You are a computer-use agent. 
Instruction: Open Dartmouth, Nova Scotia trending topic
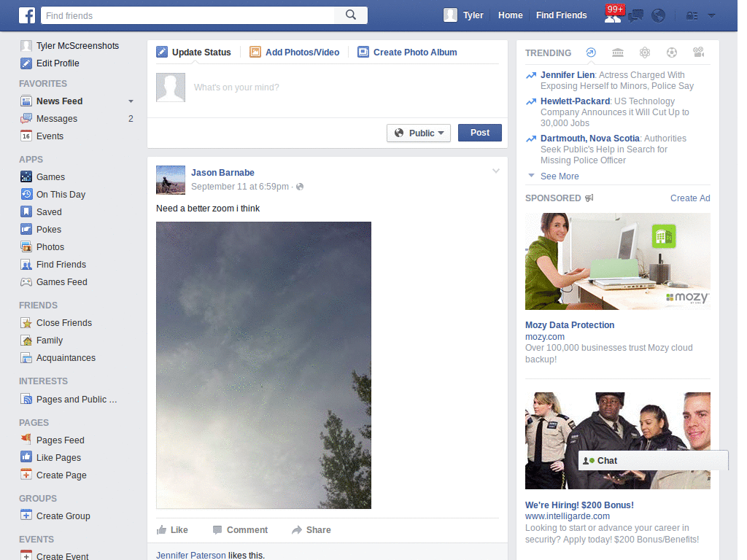(x=589, y=138)
